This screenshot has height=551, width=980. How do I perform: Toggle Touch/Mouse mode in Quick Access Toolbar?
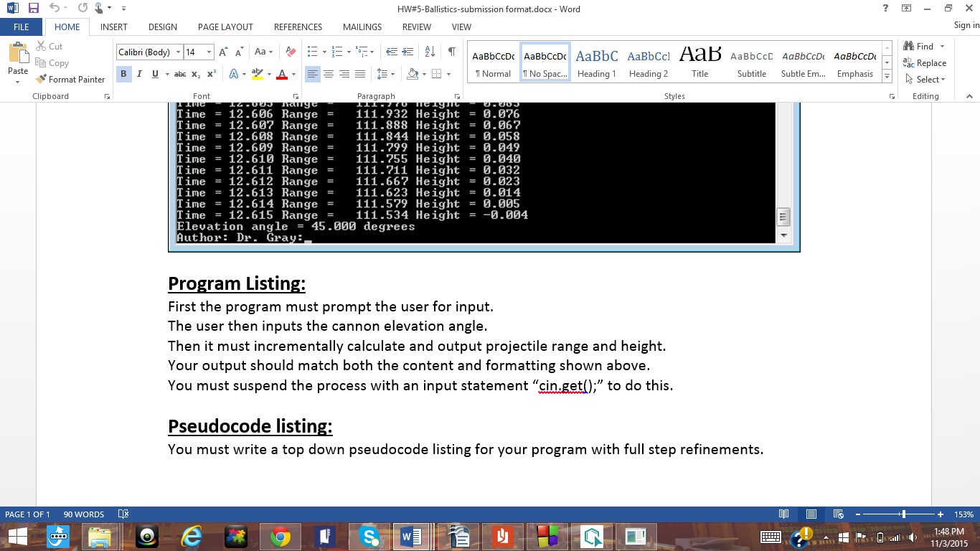(99, 9)
